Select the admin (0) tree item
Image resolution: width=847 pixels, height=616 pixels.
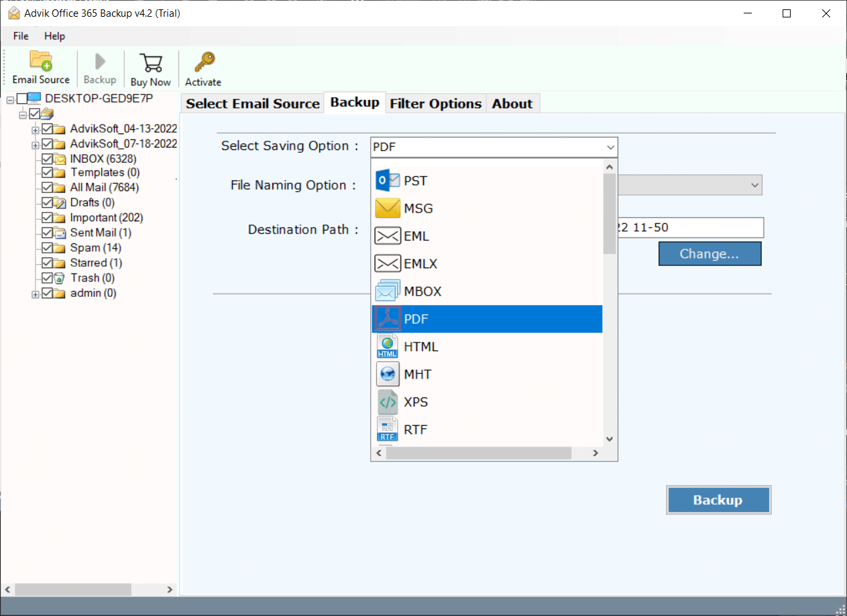click(x=93, y=293)
